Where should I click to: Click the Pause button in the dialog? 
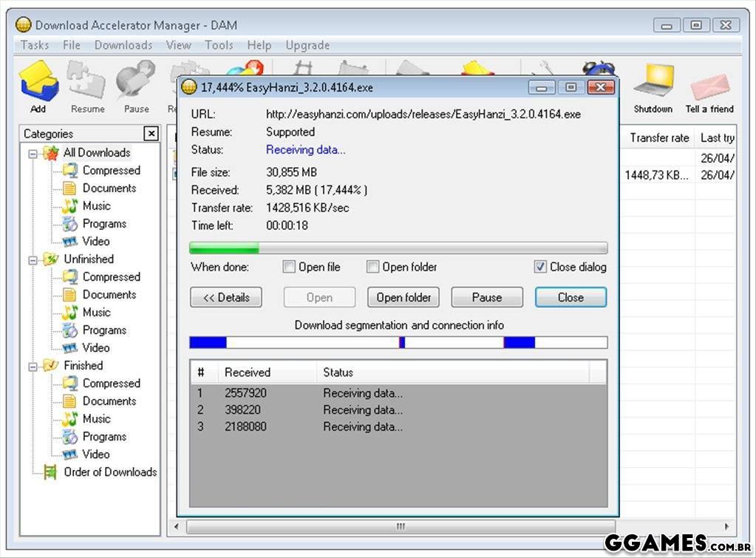(x=487, y=298)
